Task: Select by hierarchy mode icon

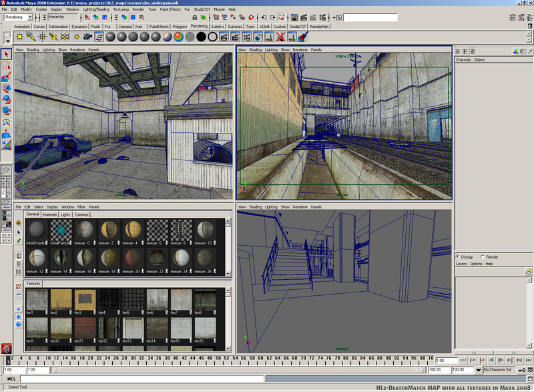Action: [87, 17]
